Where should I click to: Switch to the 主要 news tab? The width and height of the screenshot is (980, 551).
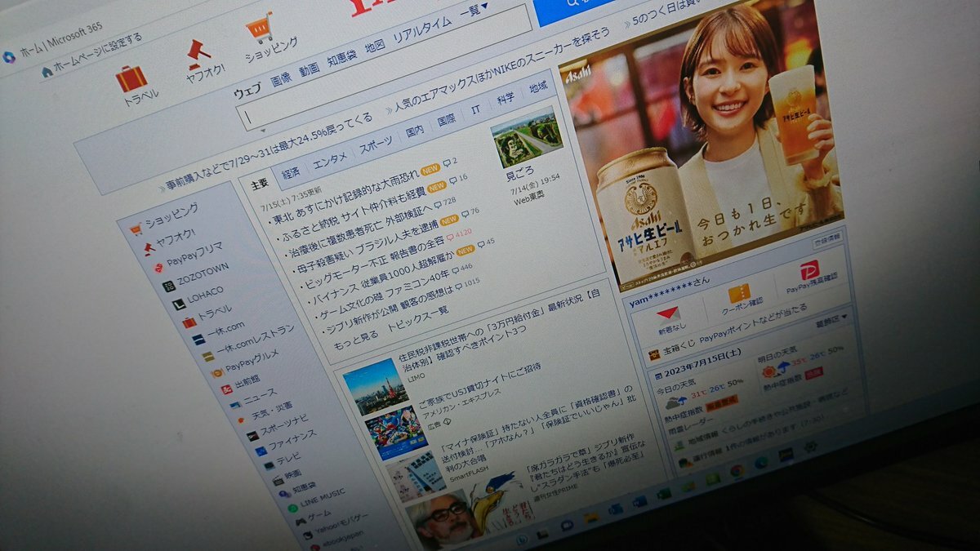[x=260, y=183]
